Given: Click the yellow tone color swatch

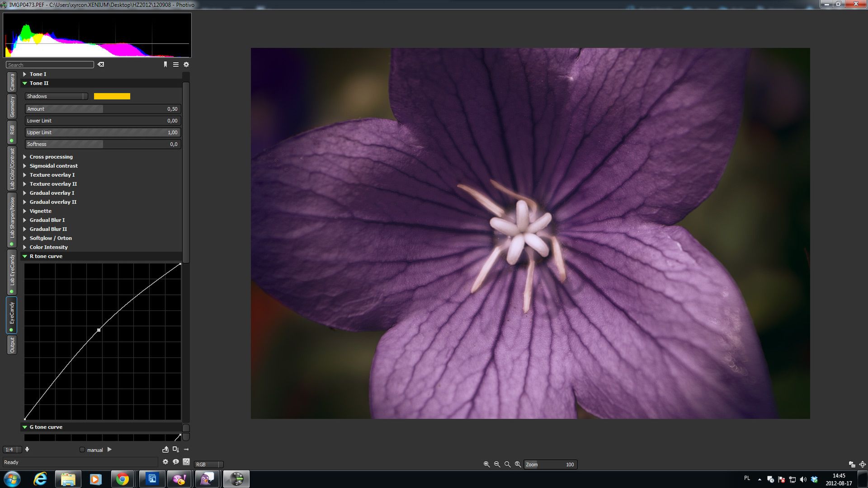Looking at the screenshot, I should pyautogui.click(x=112, y=96).
